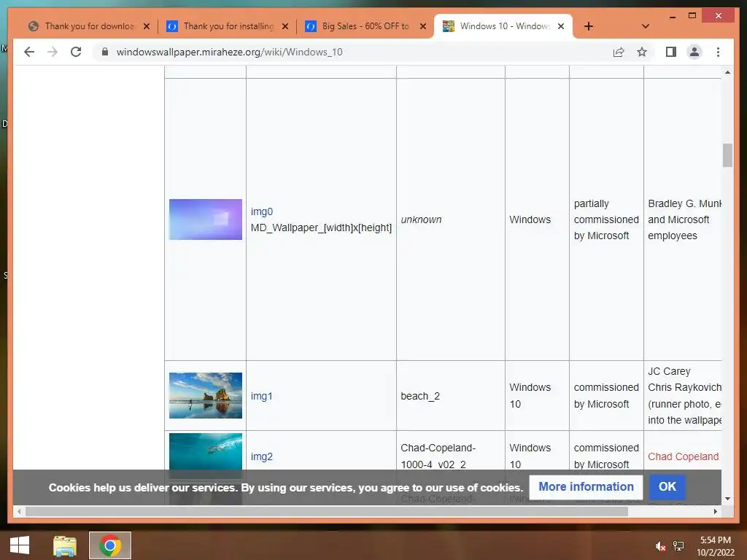
Task: Select the 'Chad-Copeland-1000-4_v02_2' text
Action: point(438,456)
